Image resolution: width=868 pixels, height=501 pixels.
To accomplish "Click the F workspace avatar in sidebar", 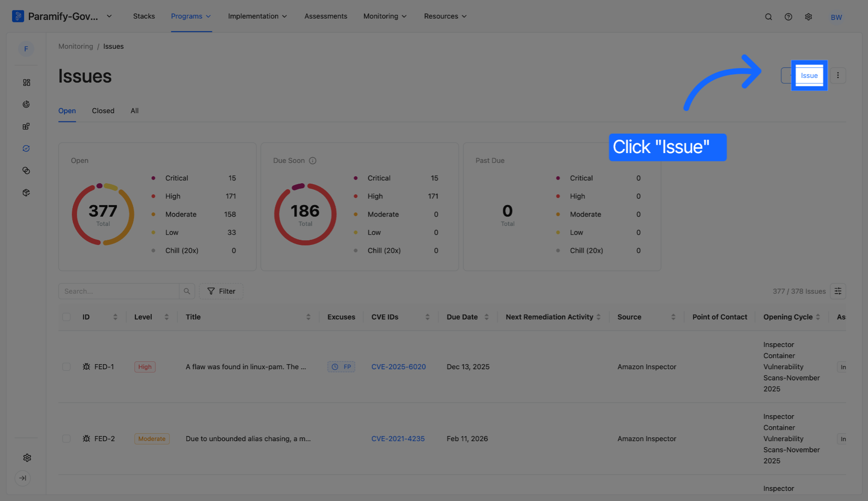I will (26, 49).
